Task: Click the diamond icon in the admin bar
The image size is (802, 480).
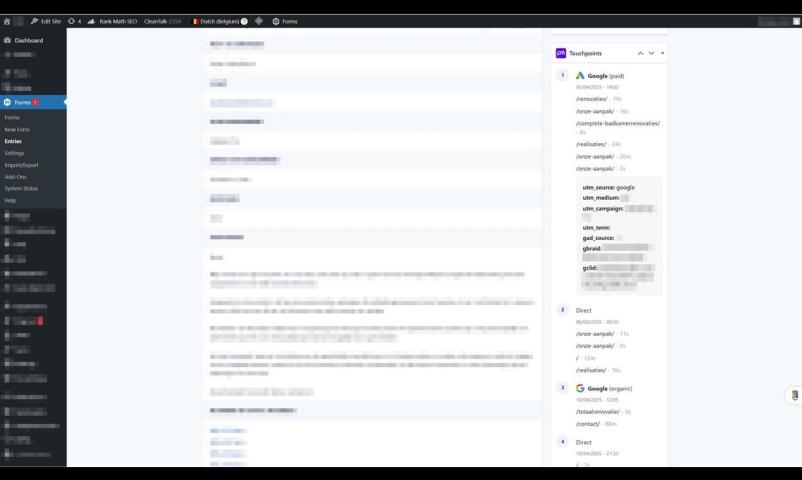Action: (259, 21)
